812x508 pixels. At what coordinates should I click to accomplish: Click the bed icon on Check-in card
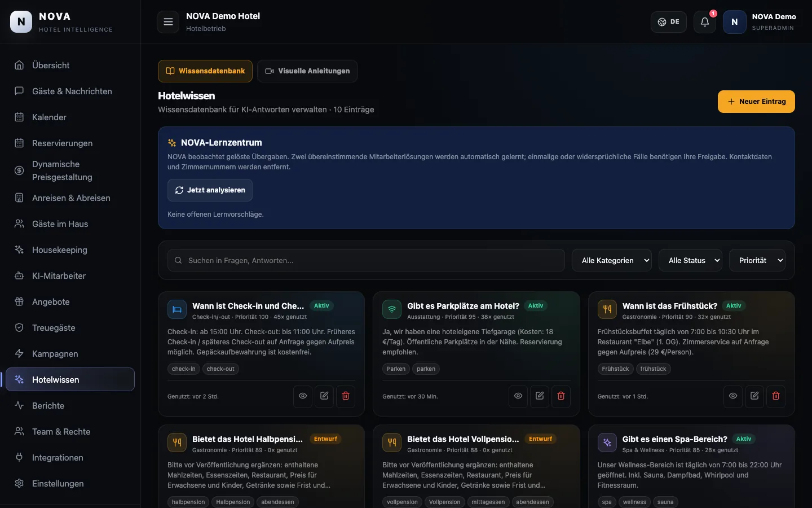[177, 309]
